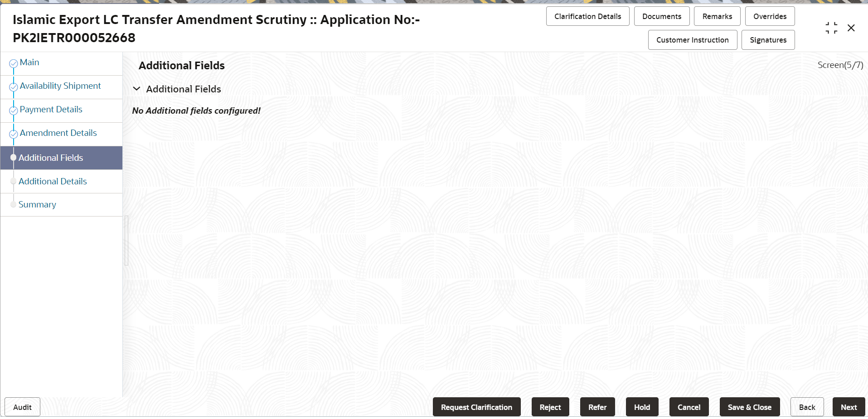The width and height of the screenshot is (868, 419).
Task: View Signatures
Action: click(x=768, y=40)
